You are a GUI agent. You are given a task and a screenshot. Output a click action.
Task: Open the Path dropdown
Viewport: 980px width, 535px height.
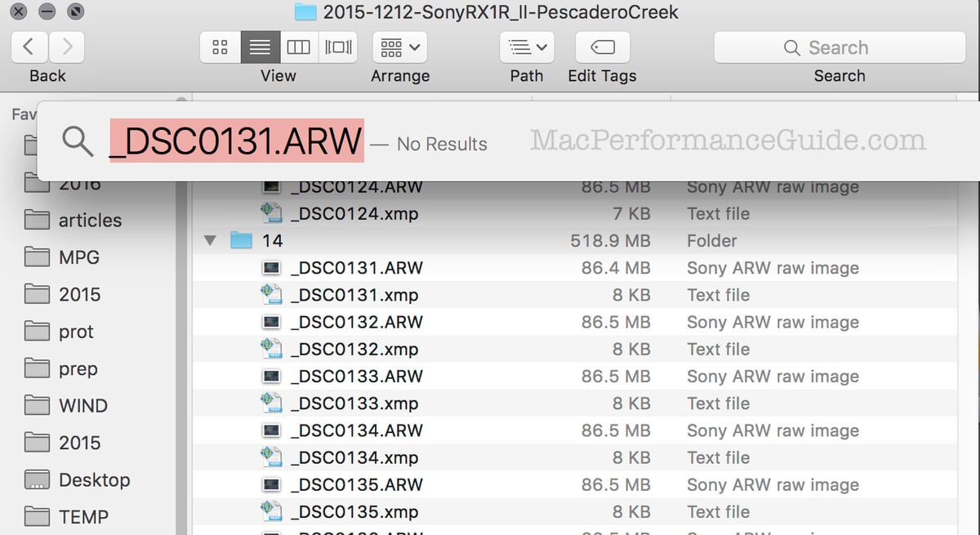click(x=527, y=47)
